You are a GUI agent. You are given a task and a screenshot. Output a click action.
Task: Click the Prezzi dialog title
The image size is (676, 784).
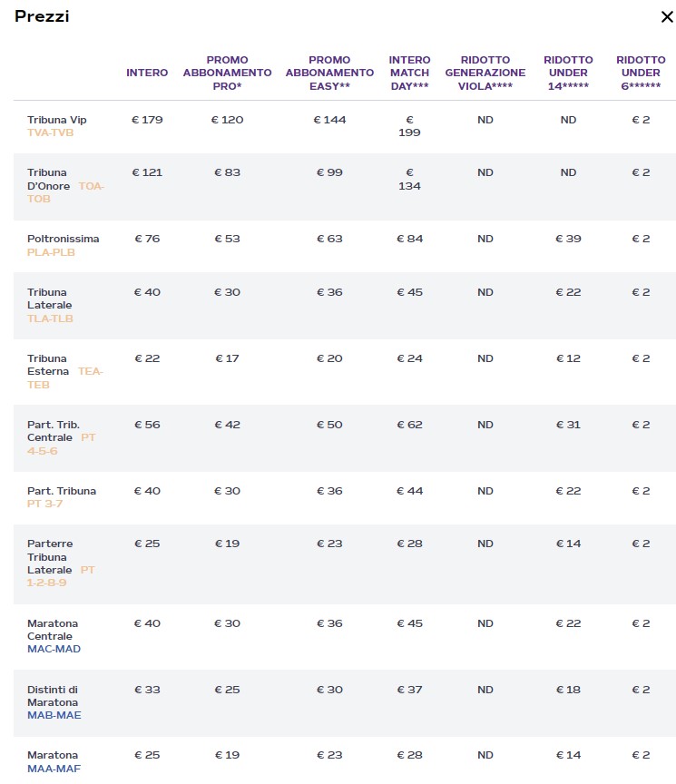pyautogui.click(x=42, y=16)
